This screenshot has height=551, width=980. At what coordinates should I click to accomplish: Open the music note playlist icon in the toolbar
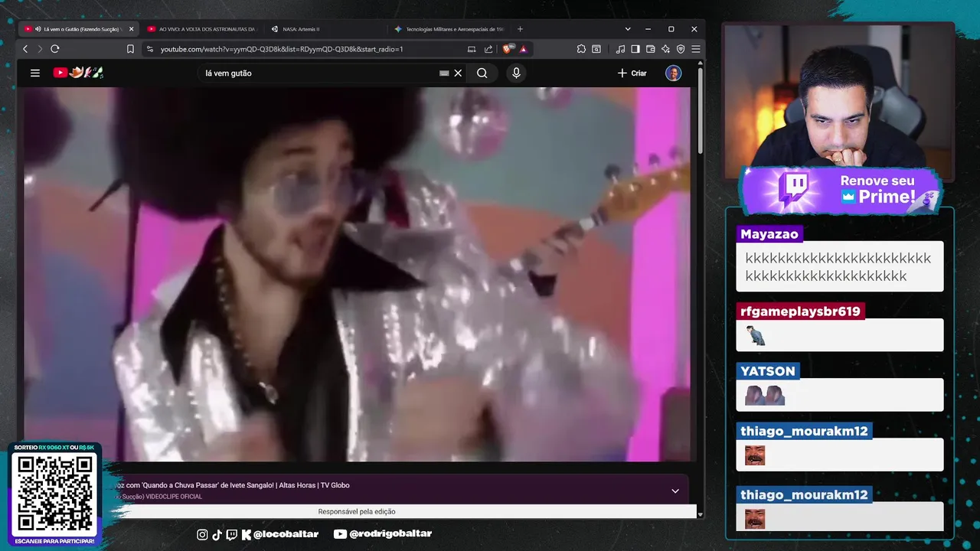620,49
